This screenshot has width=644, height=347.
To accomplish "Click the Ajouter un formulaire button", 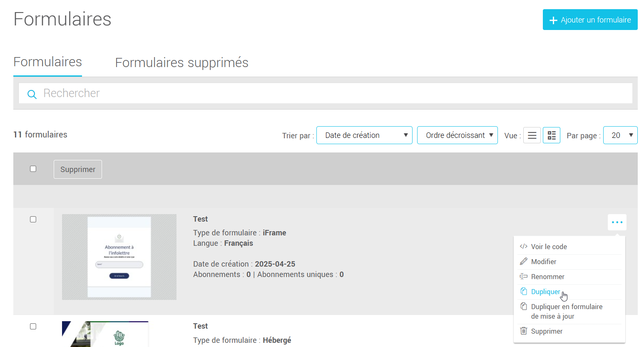I will point(589,20).
